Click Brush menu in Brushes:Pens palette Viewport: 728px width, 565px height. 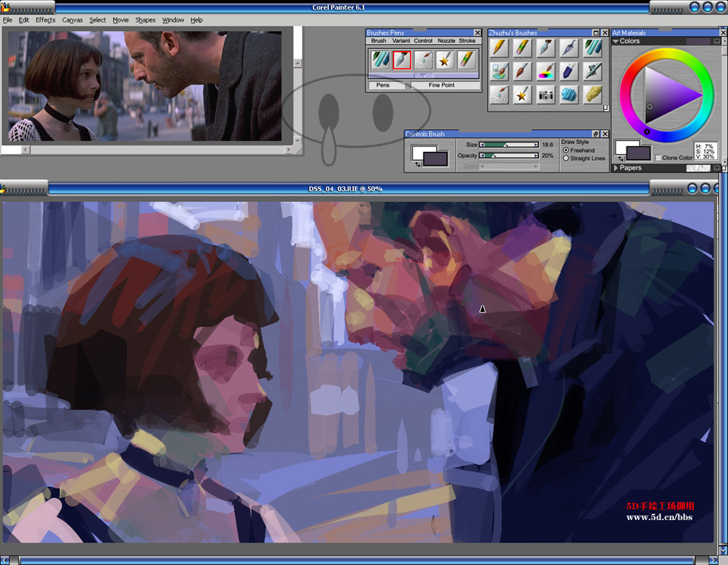tap(379, 41)
